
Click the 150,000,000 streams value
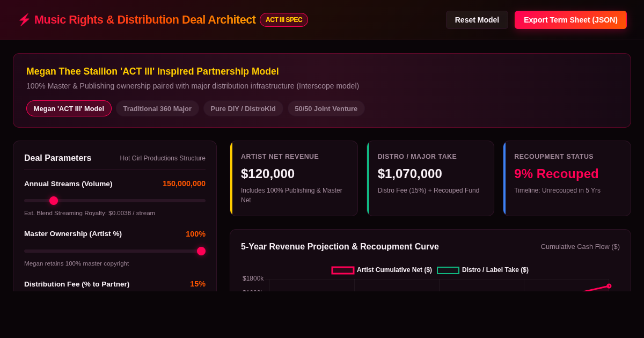(184, 183)
